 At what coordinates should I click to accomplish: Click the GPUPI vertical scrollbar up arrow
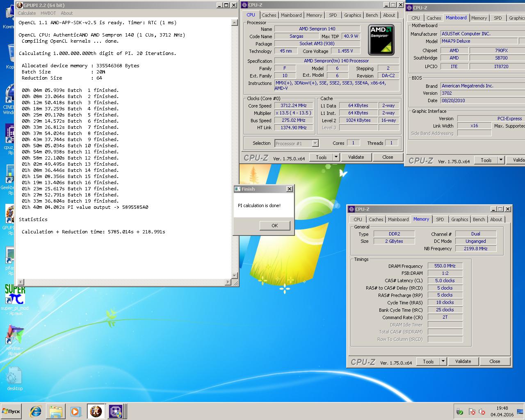235,23
